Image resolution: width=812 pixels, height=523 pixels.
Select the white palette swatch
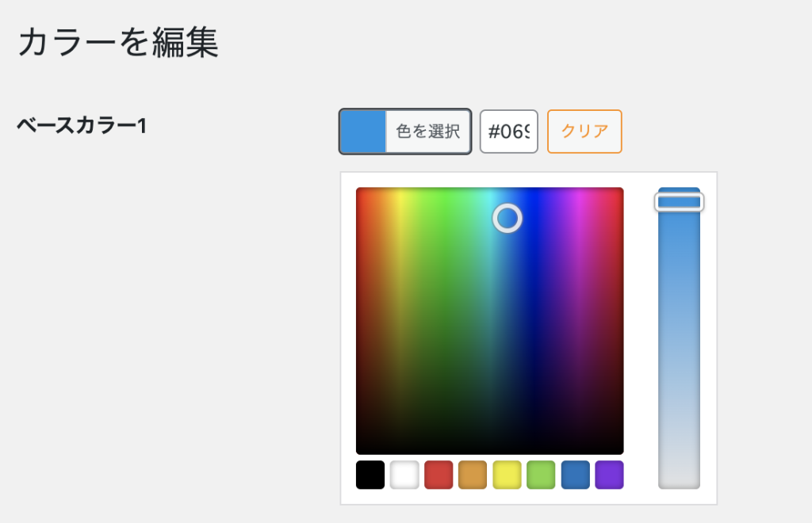coord(404,475)
